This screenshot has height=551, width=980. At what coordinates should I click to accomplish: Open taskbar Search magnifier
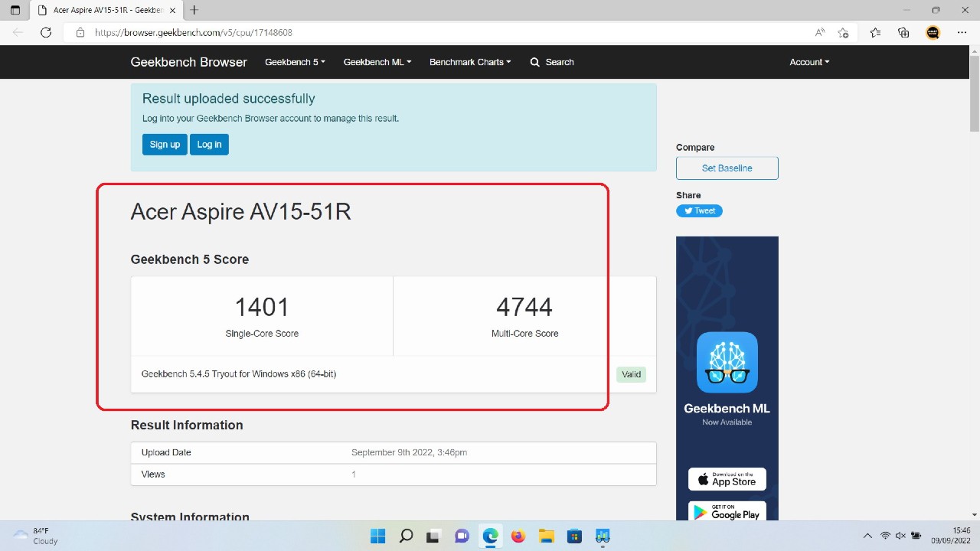pyautogui.click(x=407, y=536)
